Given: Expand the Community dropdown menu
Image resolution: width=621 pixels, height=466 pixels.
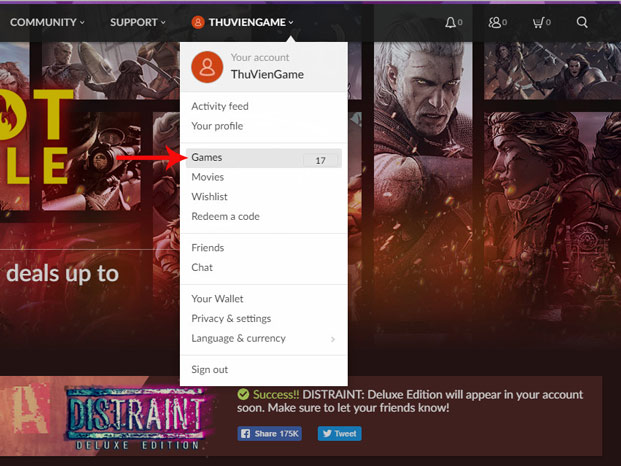Looking at the screenshot, I should tap(47, 22).
